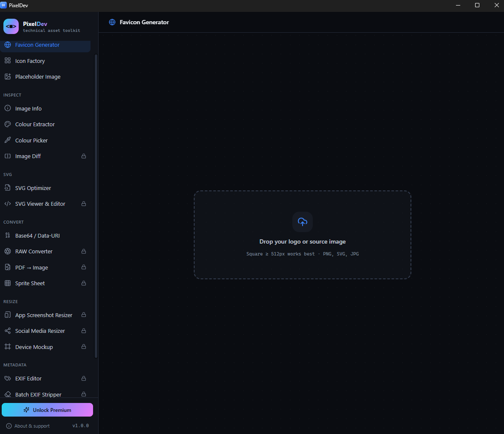
Task: Click the PDF to Image file icon
Action: (8, 267)
